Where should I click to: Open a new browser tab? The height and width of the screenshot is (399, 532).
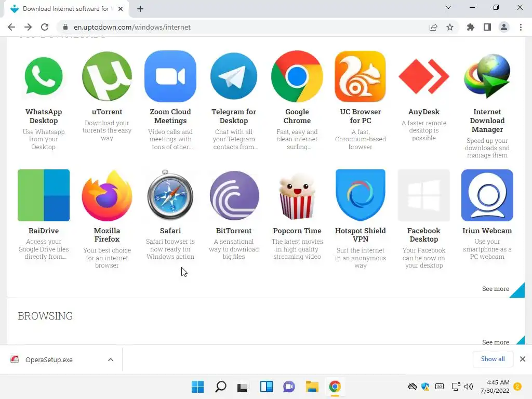click(140, 9)
